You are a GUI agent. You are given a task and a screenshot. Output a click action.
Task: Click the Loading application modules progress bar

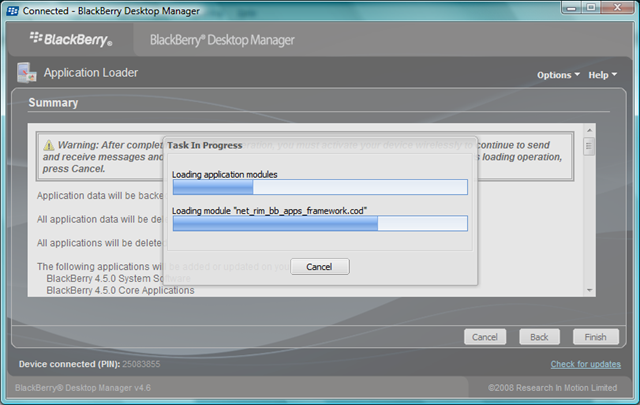pos(320,187)
